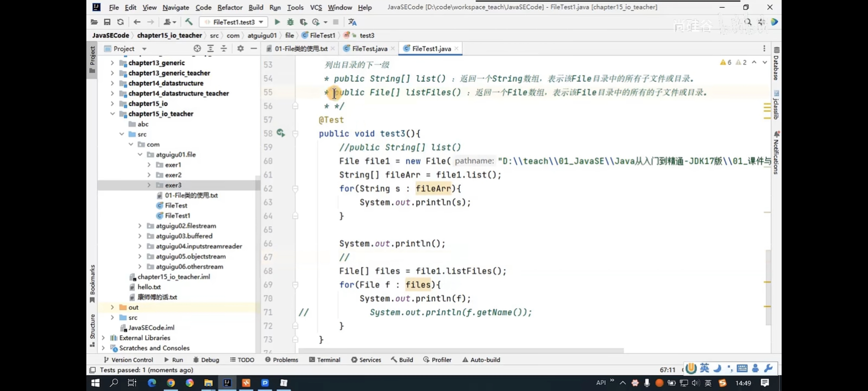Click the Save All toolbar icon
The image size is (868, 391).
click(107, 22)
